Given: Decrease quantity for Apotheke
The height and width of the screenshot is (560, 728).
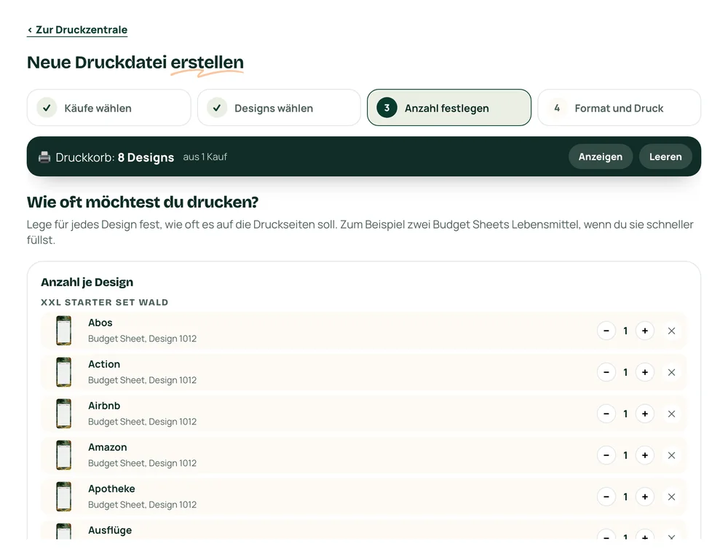Looking at the screenshot, I should (606, 497).
